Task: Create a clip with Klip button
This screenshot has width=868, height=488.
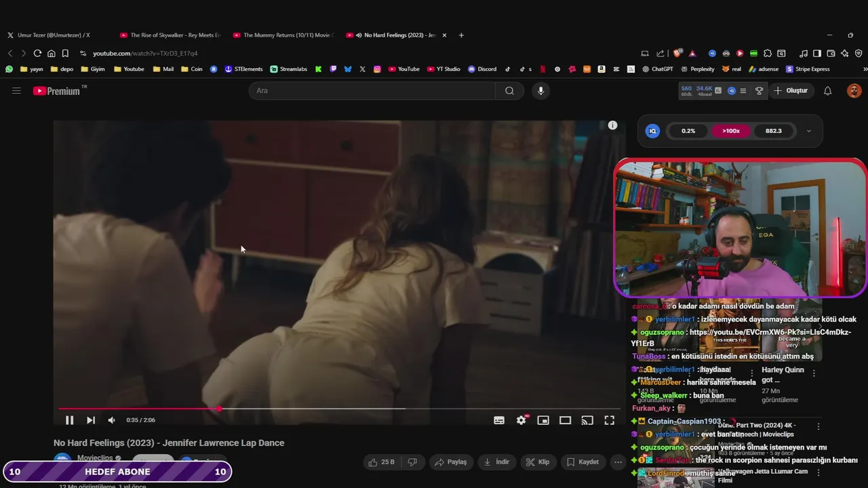Action: click(538, 462)
